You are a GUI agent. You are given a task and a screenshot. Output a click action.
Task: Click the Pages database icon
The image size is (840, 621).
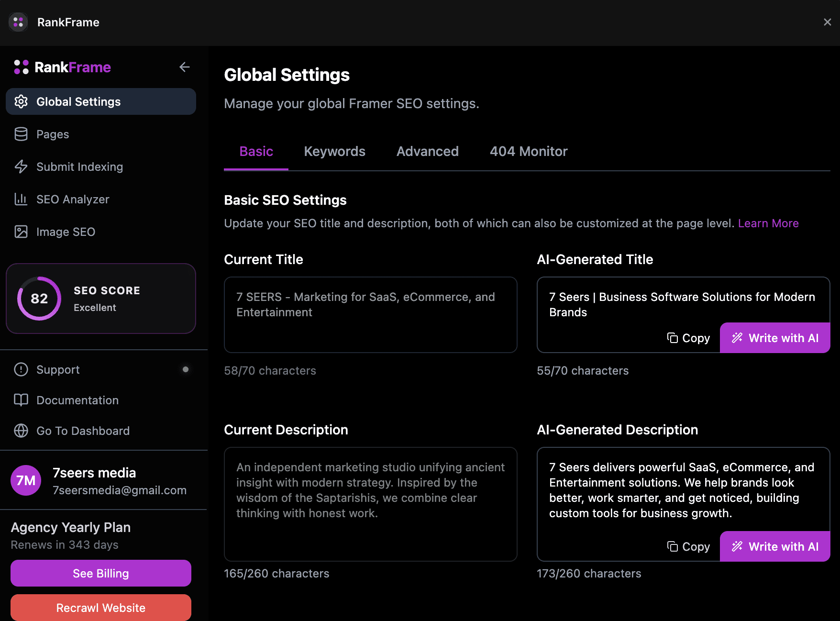[21, 134]
